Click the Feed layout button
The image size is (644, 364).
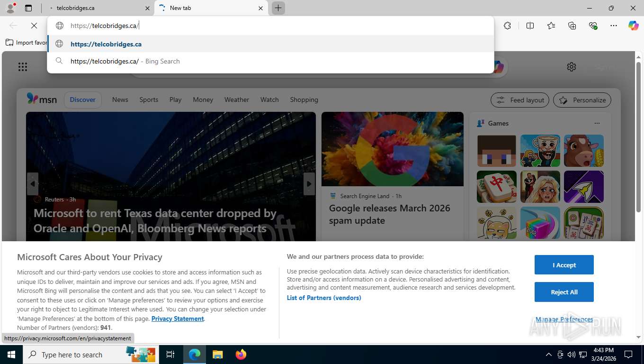[x=520, y=100]
